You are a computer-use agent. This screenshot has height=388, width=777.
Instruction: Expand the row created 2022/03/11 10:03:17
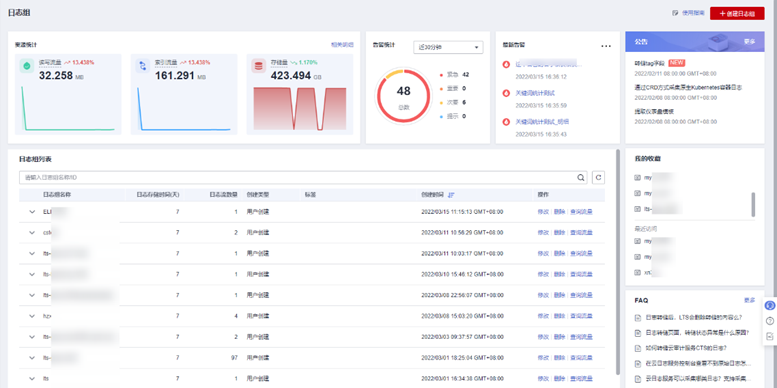coord(32,254)
